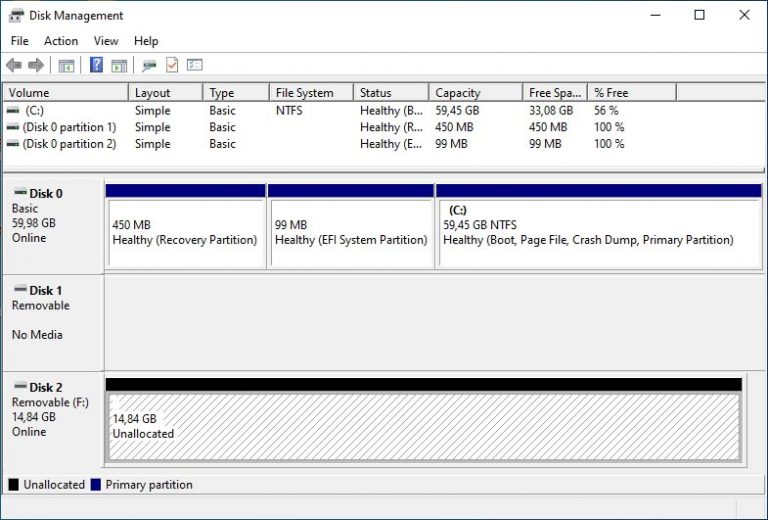768x520 pixels.
Task: Click the Back arrow toolbar icon
Action: click(x=14, y=65)
